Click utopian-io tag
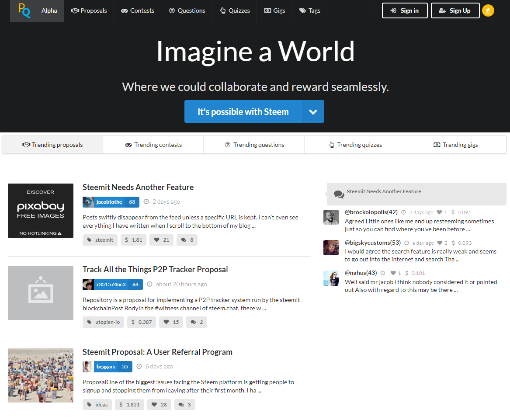510x420 pixels. pyautogui.click(x=103, y=323)
